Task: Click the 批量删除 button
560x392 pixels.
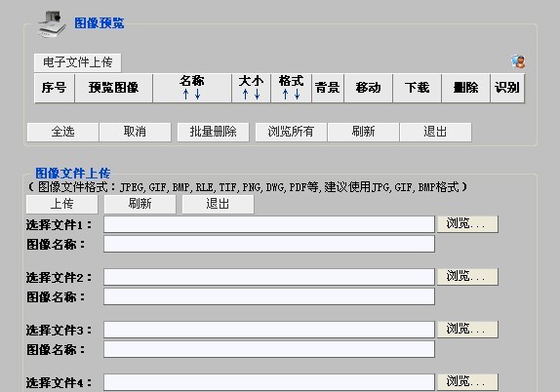Action: 214,132
